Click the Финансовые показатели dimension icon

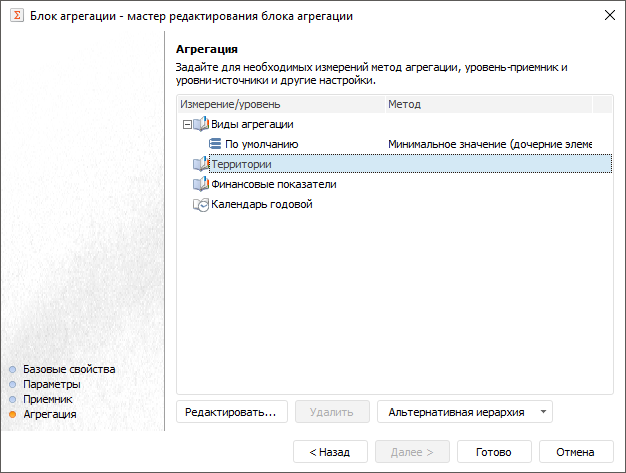pos(200,184)
